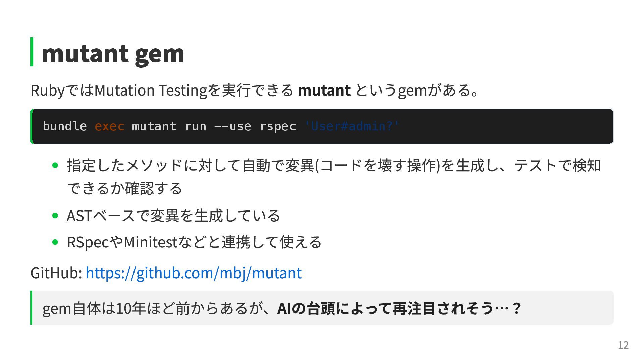644x362 pixels.
Task: Click the "mutant gem" slide title
Action: 113,53
